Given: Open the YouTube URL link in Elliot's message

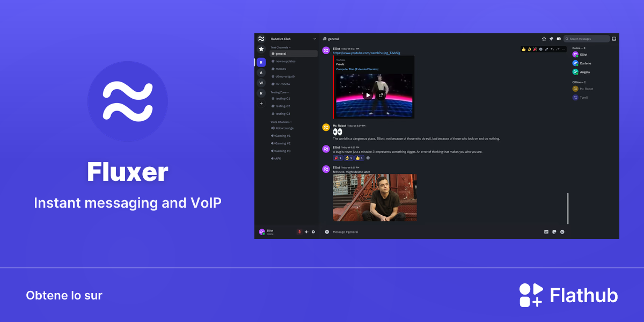Looking at the screenshot, I should click(367, 53).
